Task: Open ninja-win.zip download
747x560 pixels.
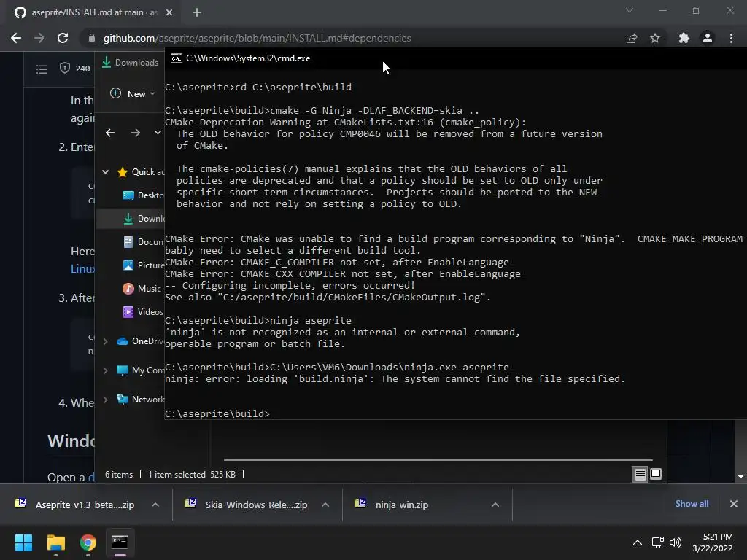Action: click(x=392, y=505)
